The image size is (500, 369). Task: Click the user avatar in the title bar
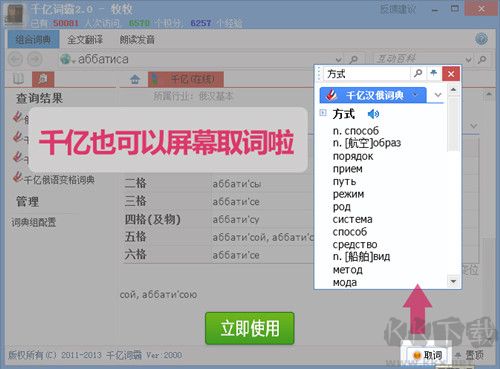[x=14, y=15]
